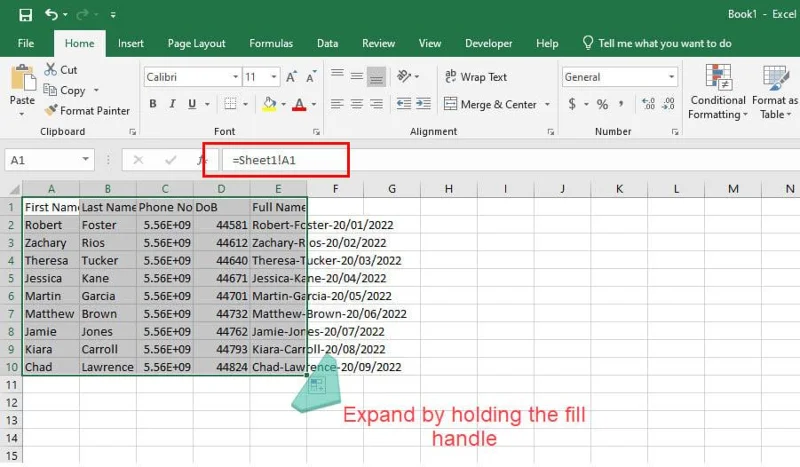Click the formula bar containing =Sheet1!A1
This screenshot has height=467, width=800.
510,160
